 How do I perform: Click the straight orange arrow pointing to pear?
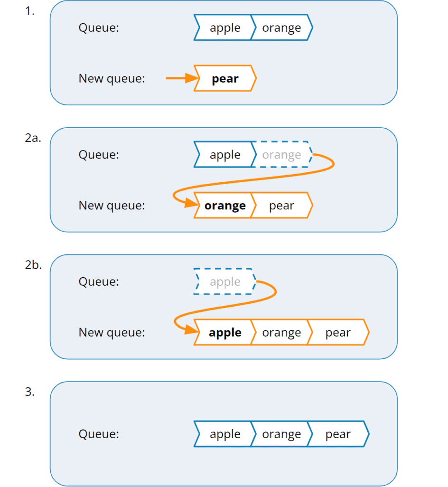point(181,78)
